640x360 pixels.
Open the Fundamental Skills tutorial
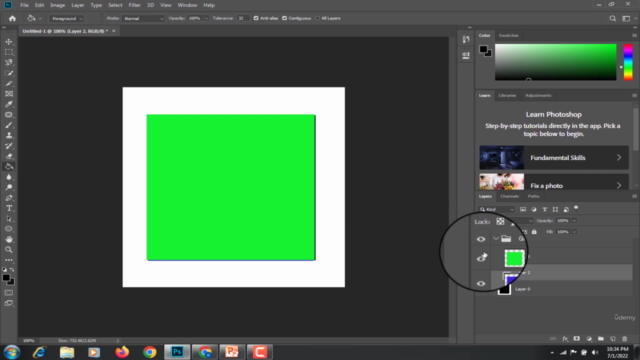point(554,158)
